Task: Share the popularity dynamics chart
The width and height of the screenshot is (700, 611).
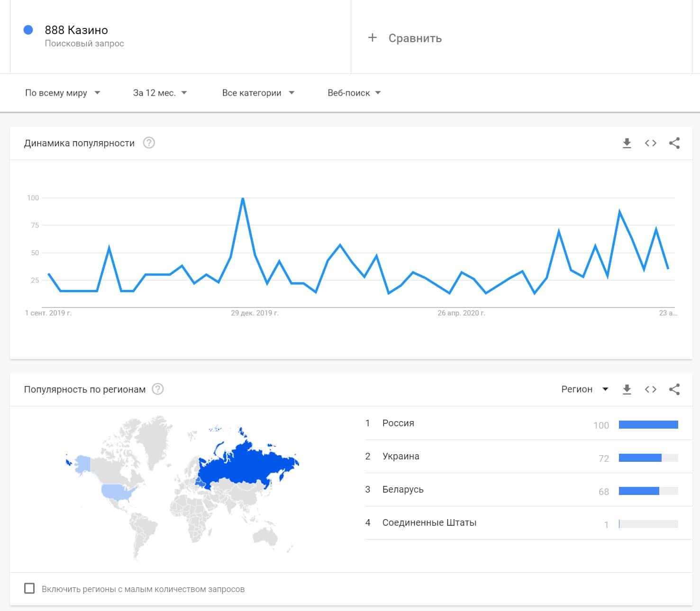Action: (674, 143)
